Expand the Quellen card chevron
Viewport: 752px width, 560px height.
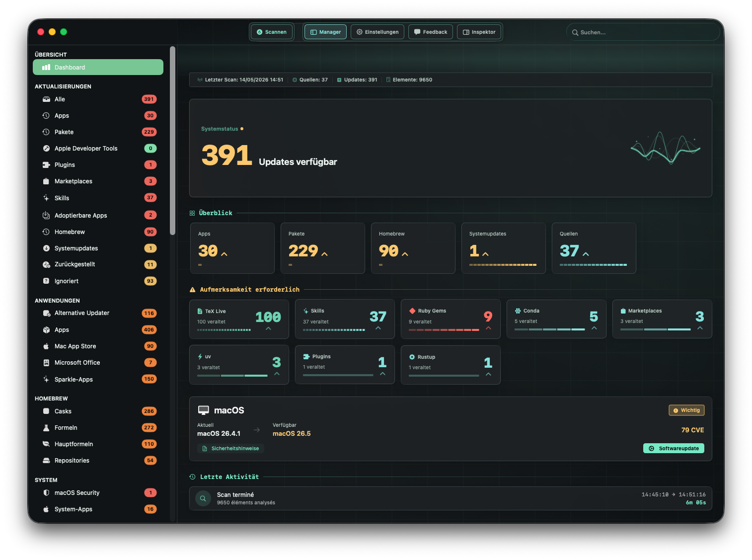point(586,254)
